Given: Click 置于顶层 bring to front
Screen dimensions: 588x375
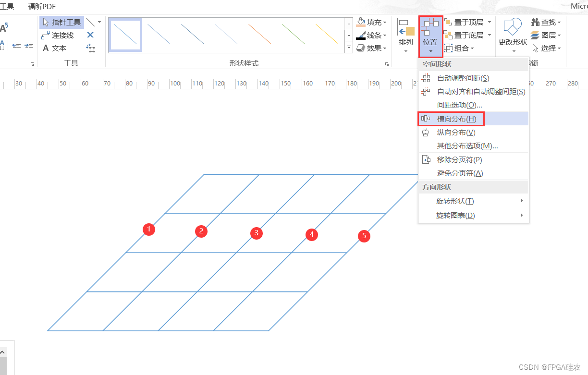Looking at the screenshot, I should pyautogui.click(x=464, y=22).
